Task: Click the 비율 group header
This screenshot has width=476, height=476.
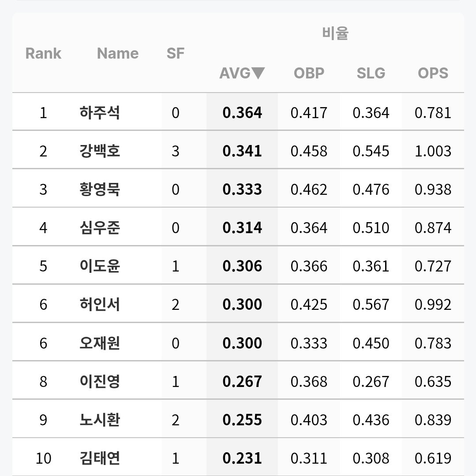Action: tap(335, 33)
